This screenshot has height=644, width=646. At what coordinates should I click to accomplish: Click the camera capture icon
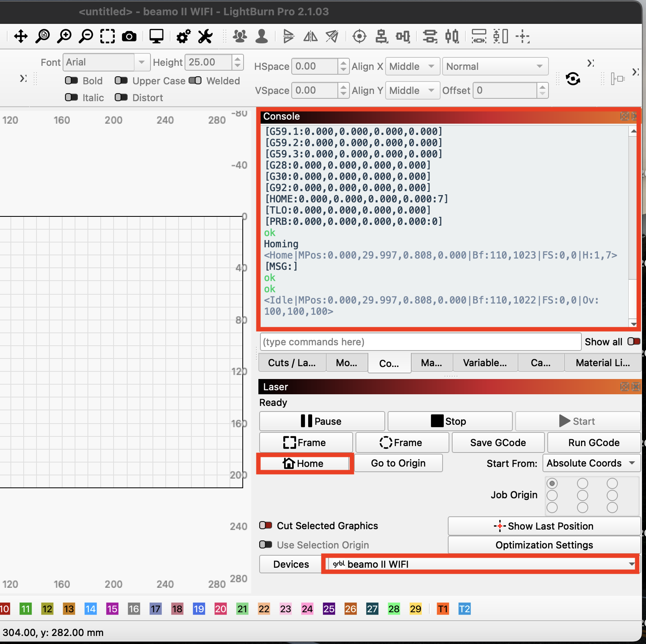click(129, 37)
